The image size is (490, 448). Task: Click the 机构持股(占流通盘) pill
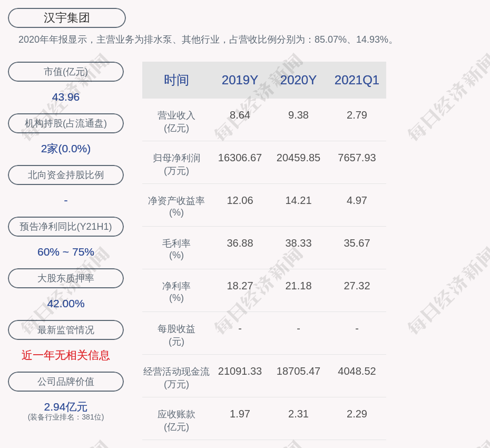[66, 123]
